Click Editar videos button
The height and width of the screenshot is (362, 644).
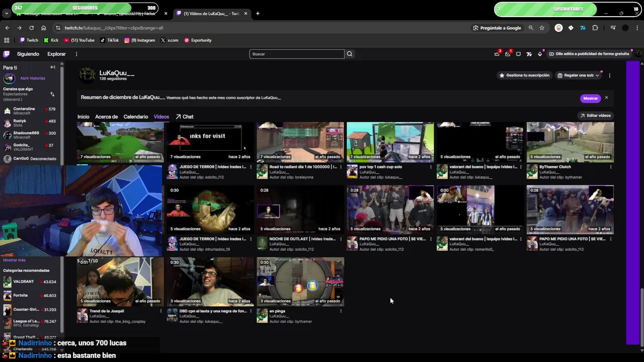pyautogui.click(x=595, y=116)
